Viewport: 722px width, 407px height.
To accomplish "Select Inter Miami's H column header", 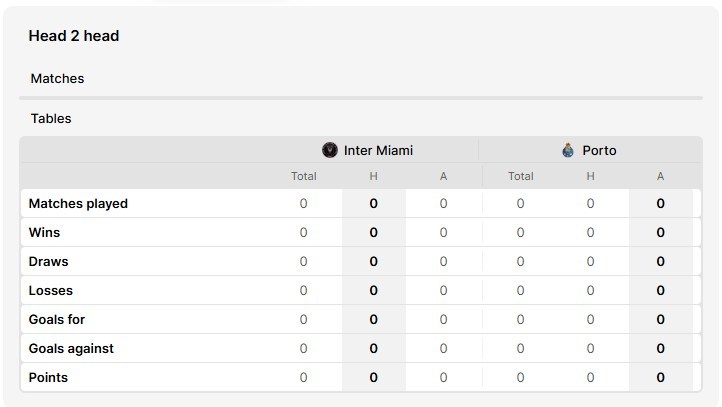I will coord(373,176).
